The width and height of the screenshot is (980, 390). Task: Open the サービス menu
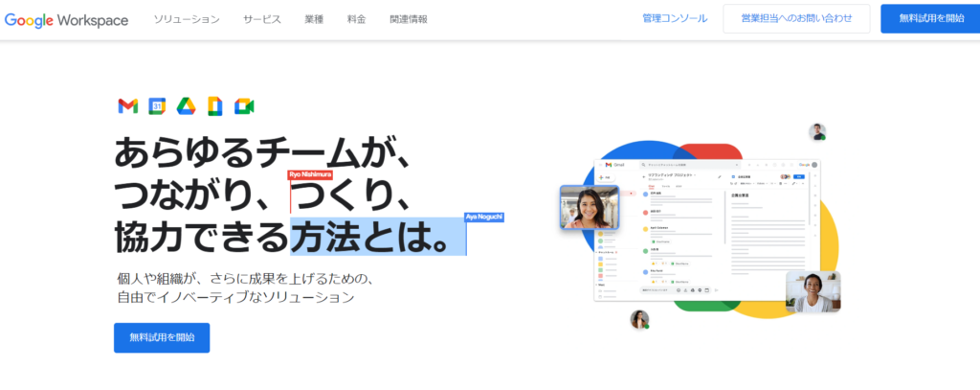[x=262, y=19]
